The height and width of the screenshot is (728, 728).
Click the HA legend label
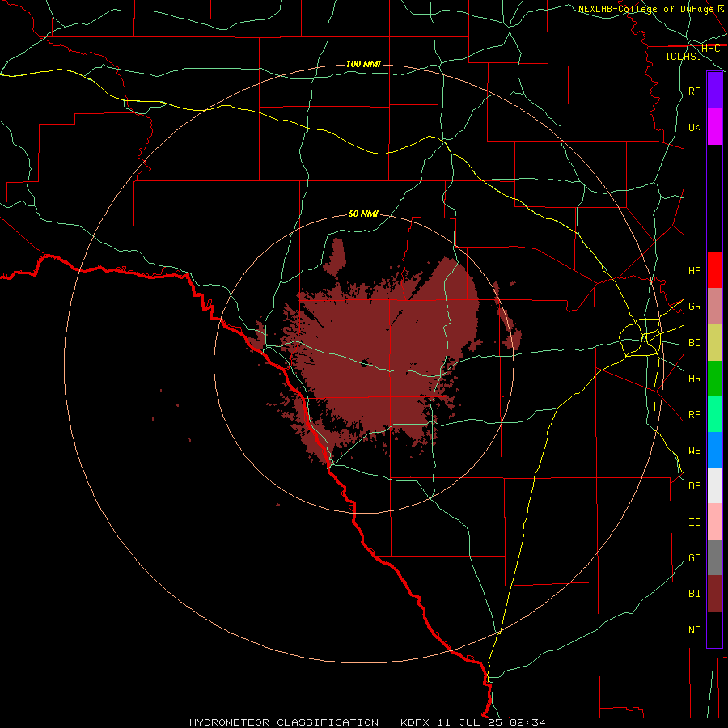coord(694,270)
